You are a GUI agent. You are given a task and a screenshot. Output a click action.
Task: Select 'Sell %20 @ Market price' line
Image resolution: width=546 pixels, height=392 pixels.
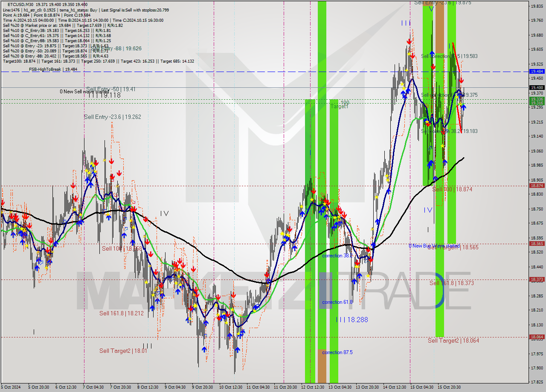pos(63,25)
